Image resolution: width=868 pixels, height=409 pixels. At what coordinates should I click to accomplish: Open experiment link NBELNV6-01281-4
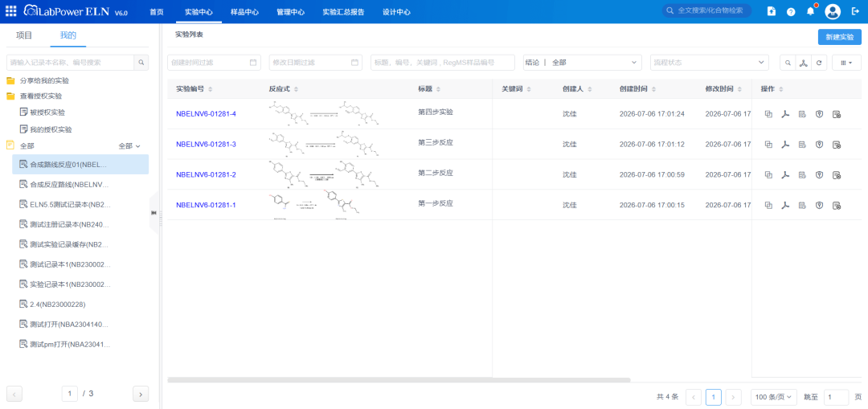pos(206,114)
